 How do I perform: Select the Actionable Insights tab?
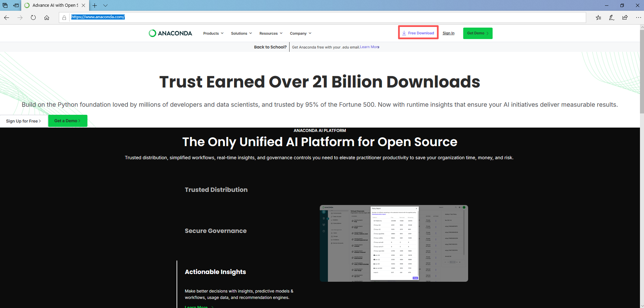coord(215,272)
